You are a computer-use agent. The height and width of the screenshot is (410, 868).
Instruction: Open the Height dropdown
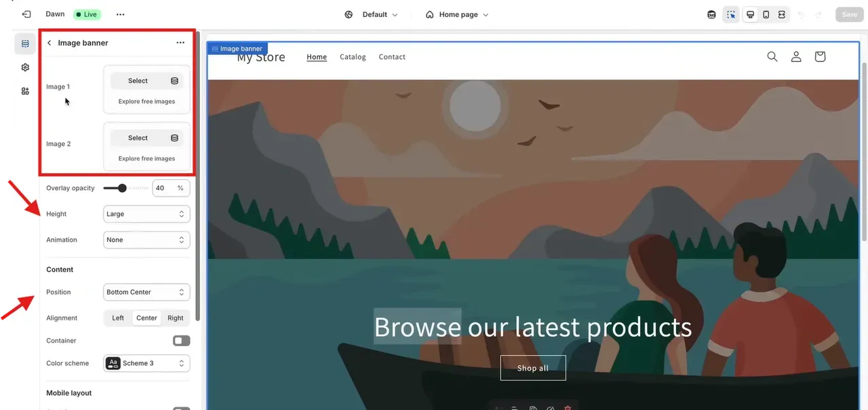coord(146,214)
